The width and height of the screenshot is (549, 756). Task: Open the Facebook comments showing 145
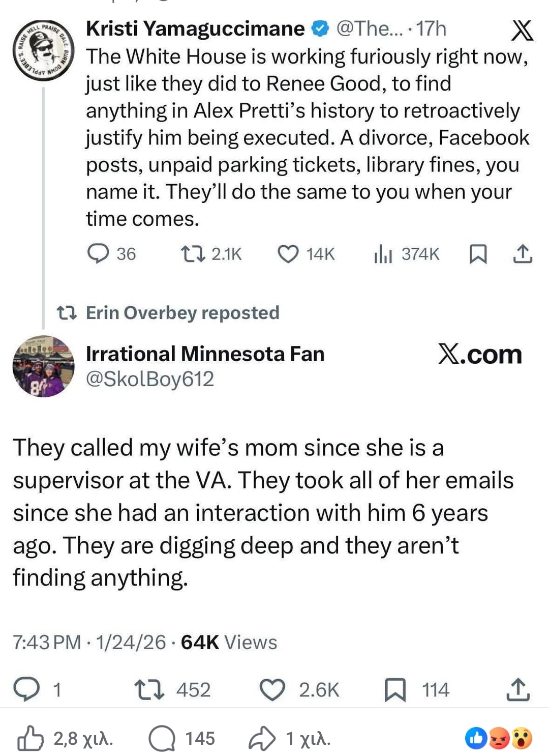tap(162, 739)
